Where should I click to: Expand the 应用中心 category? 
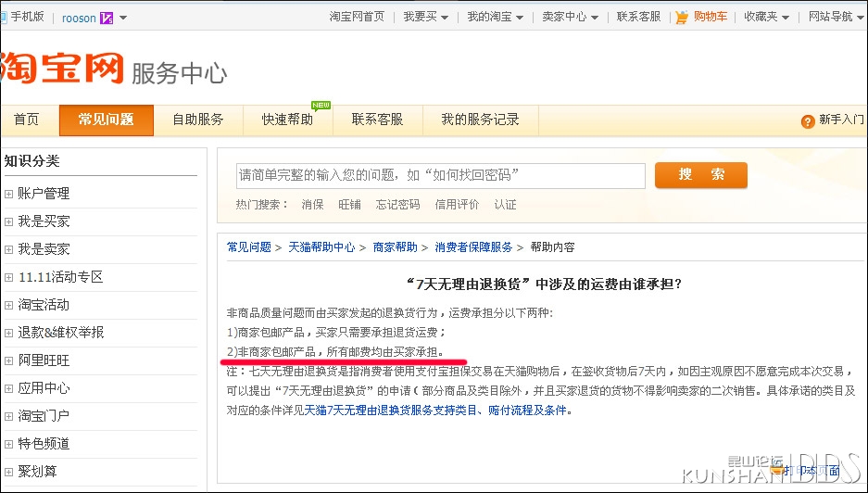(x=9, y=388)
